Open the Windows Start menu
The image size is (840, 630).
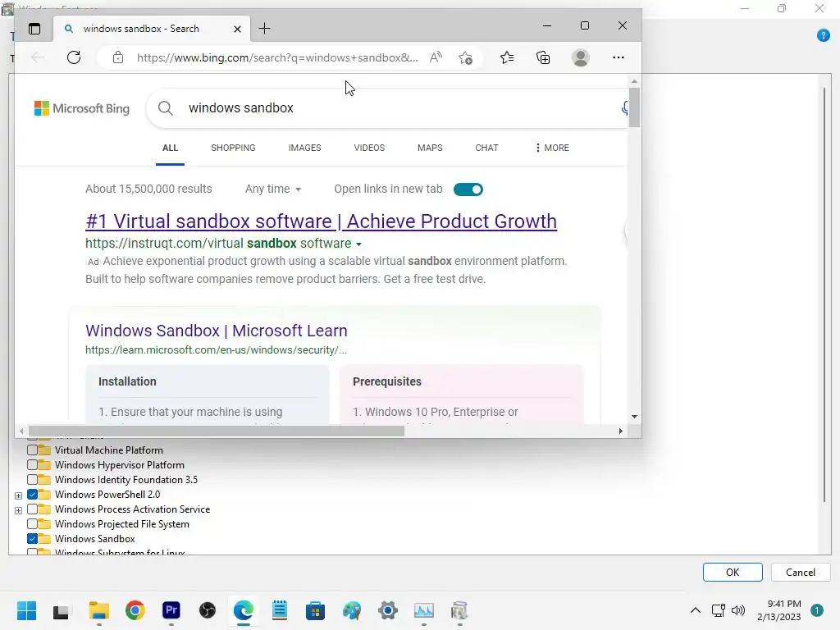coord(26,610)
